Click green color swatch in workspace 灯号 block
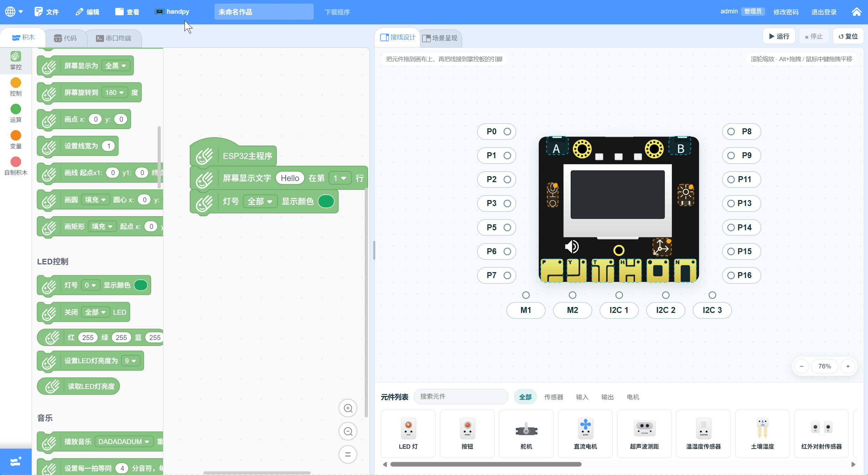The height and width of the screenshot is (475, 868). 326,201
